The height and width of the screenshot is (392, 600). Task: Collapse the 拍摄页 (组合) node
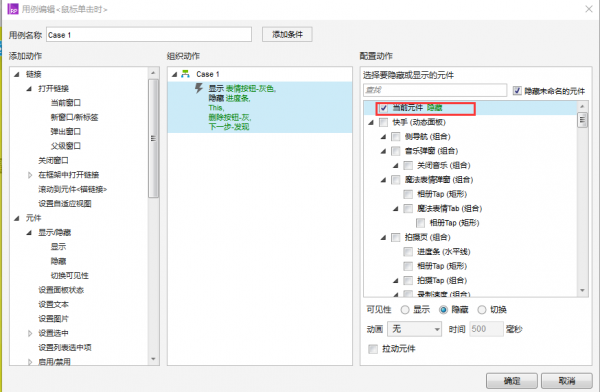[x=383, y=238]
